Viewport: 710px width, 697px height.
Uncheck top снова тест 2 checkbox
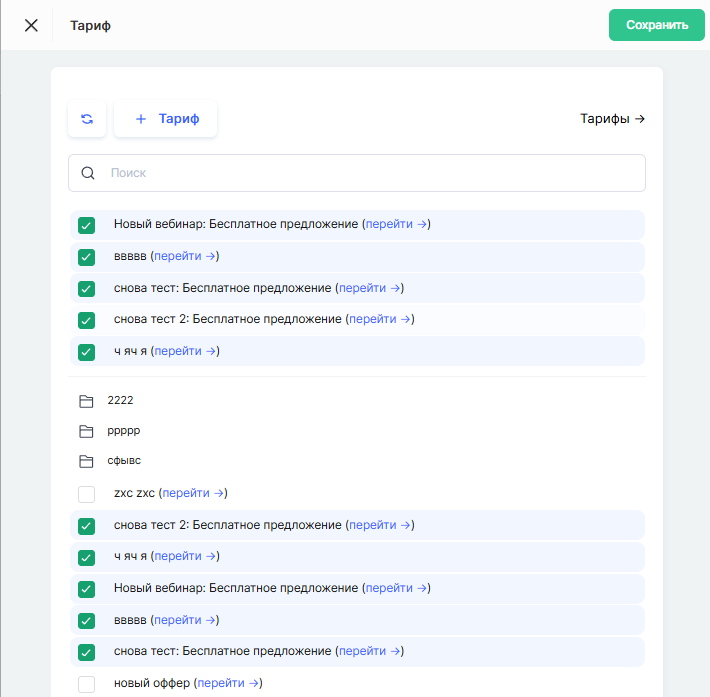(x=86, y=320)
